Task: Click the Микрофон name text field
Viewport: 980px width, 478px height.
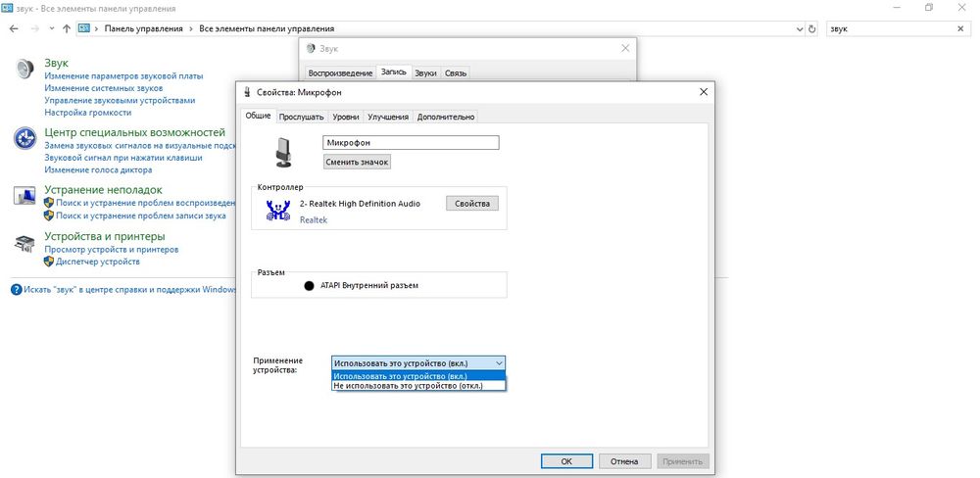Action: click(x=411, y=142)
